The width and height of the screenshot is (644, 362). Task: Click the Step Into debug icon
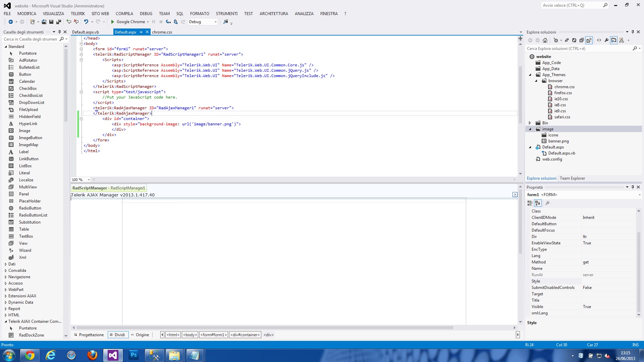tap(168, 22)
